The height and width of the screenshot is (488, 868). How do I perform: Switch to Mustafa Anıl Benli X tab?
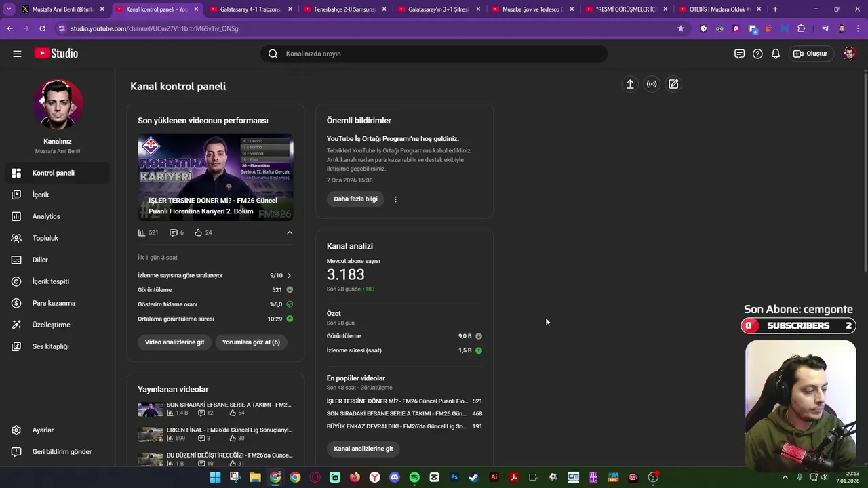[62, 9]
